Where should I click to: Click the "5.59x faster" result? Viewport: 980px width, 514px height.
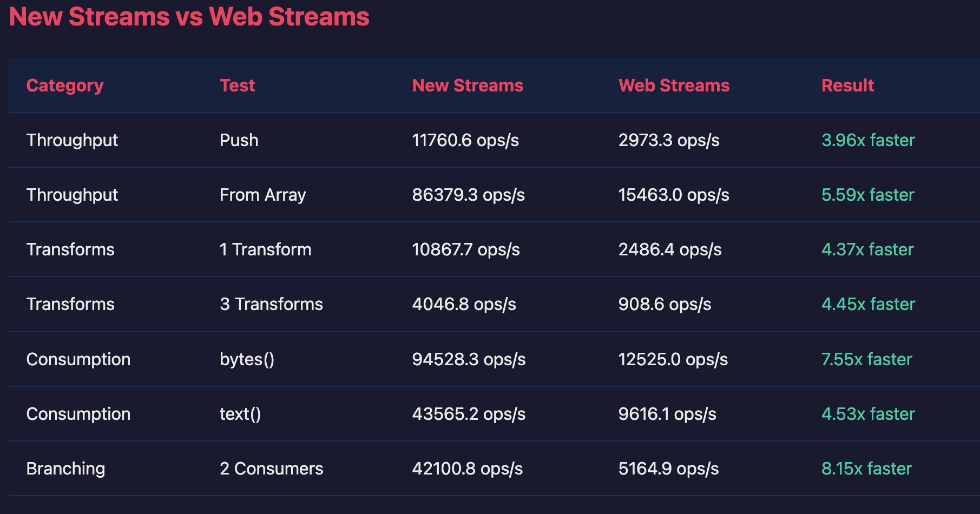[x=867, y=195]
